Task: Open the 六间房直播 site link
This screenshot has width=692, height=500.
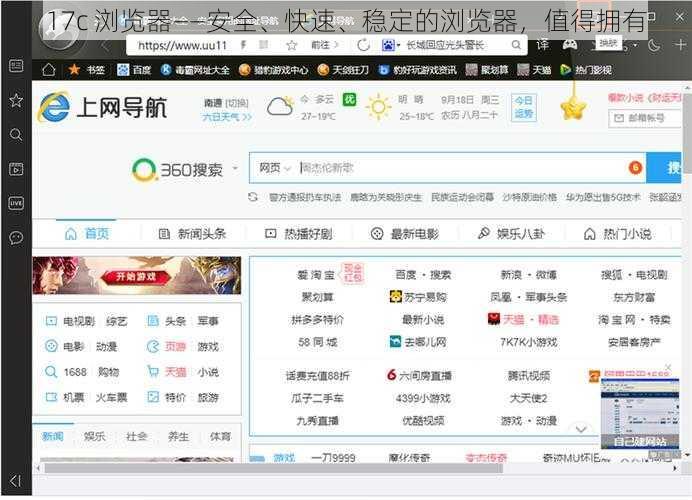Action: [419, 376]
